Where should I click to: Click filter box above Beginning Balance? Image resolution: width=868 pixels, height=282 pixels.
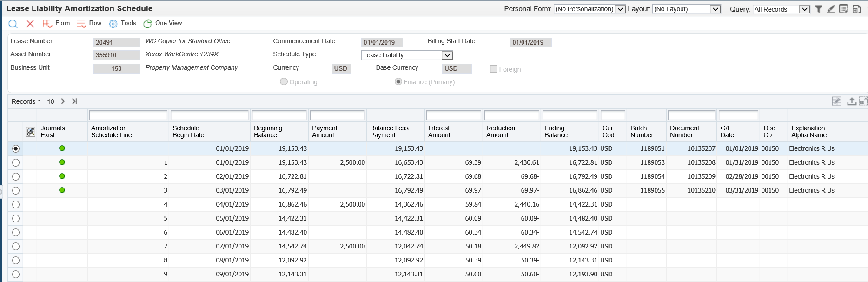coord(279,115)
